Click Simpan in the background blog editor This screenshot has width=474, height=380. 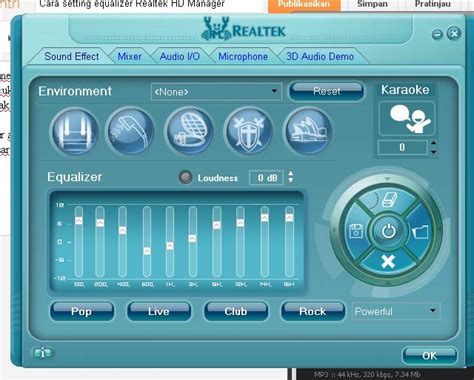pyautogui.click(x=372, y=4)
